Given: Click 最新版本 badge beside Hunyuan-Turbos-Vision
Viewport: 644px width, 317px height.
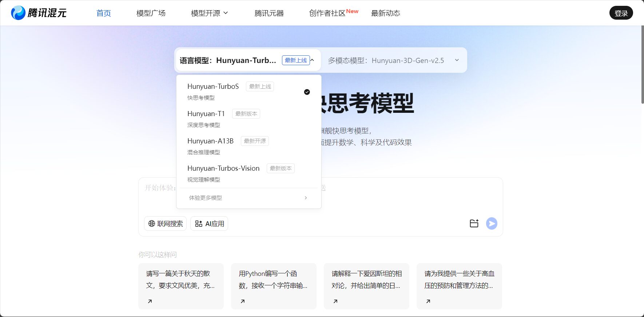Looking at the screenshot, I should (281, 168).
